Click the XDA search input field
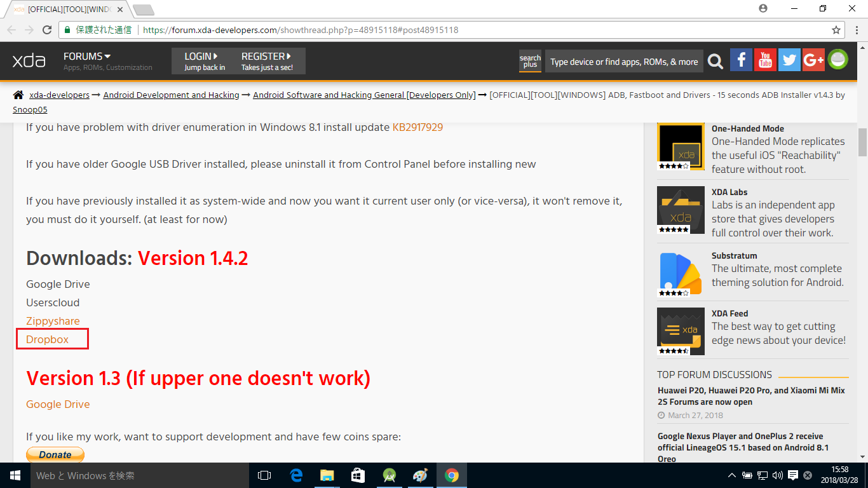868x488 pixels. click(x=624, y=62)
